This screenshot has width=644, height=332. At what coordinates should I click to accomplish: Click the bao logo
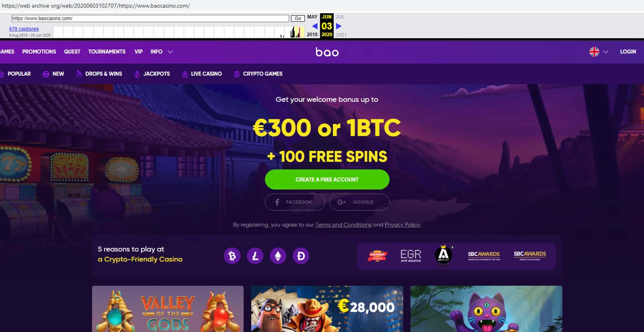tap(327, 52)
